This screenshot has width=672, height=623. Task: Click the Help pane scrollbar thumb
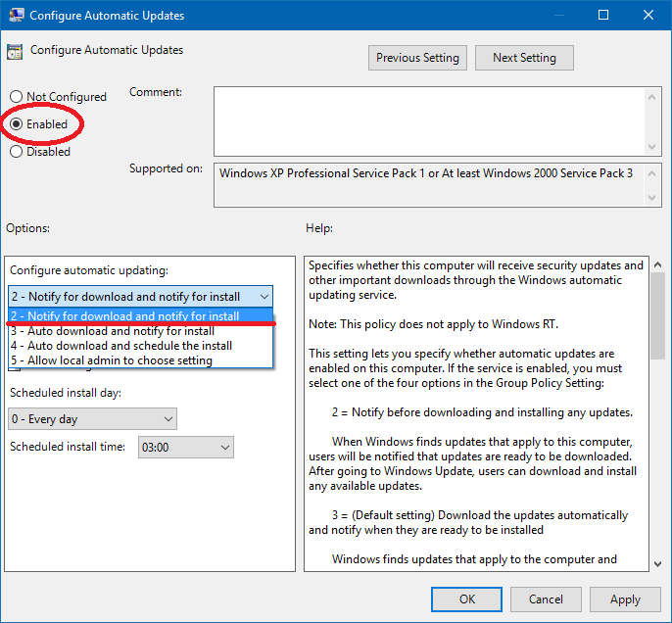pyautogui.click(x=657, y=316)
